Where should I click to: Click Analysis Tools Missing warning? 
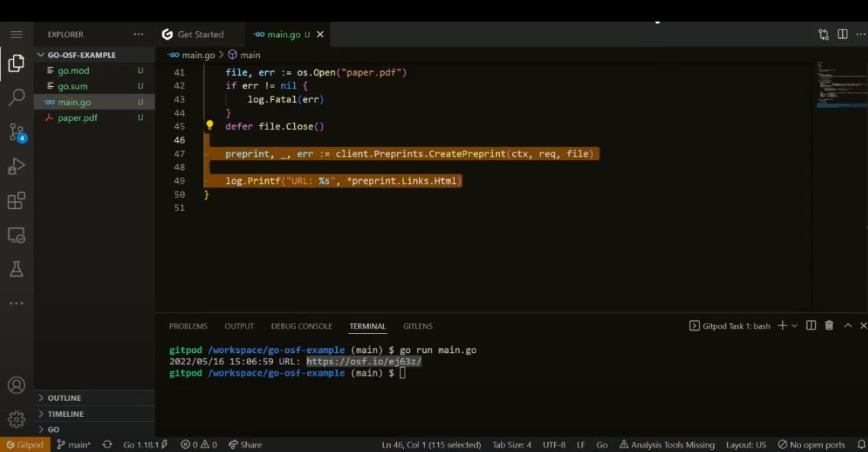point(667,445)
